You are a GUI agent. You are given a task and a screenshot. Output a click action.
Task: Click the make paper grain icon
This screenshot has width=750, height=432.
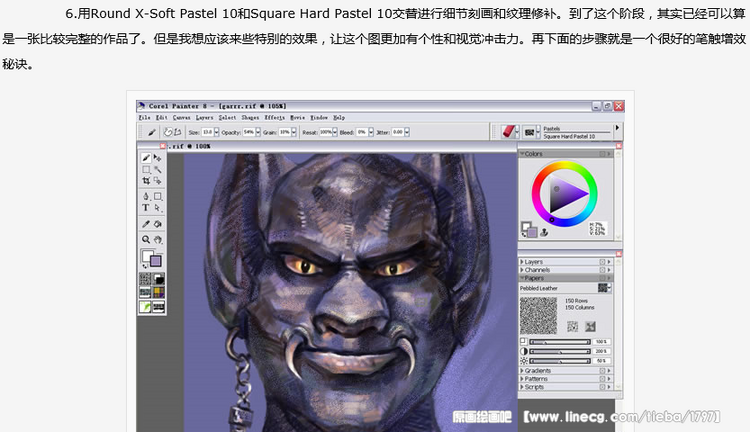[591, 326]
